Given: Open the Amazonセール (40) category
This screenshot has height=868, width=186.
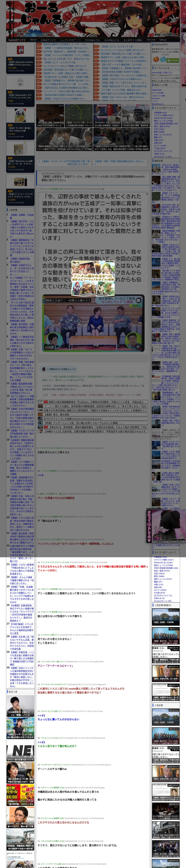Looking at the screenshot, I should coord(163,156).
